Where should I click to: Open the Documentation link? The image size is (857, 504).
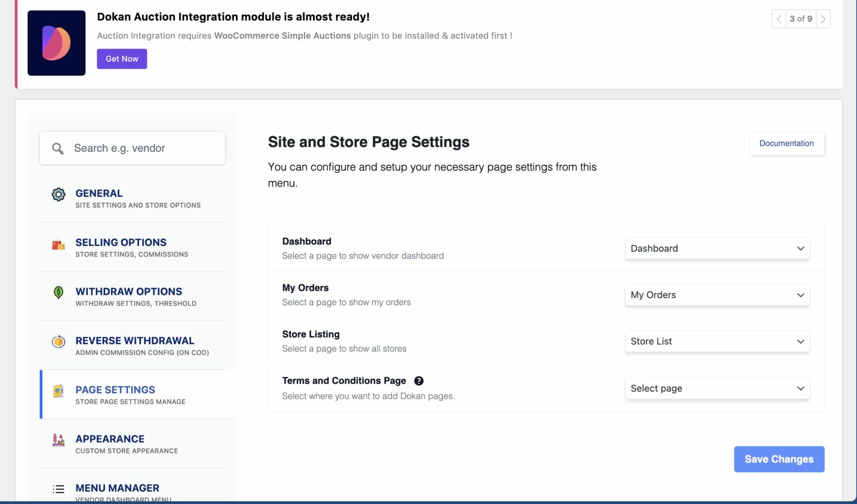[x=786, y=143]
